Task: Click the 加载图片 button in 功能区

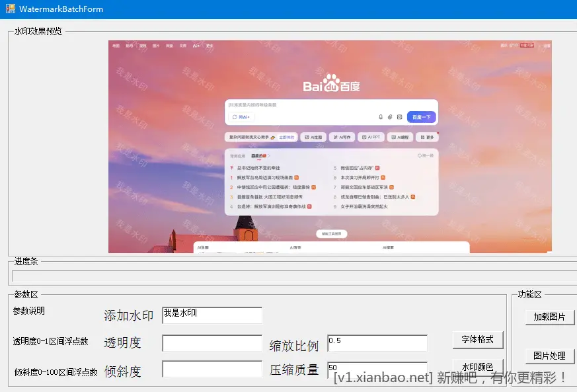Action: tap(550, 317)
